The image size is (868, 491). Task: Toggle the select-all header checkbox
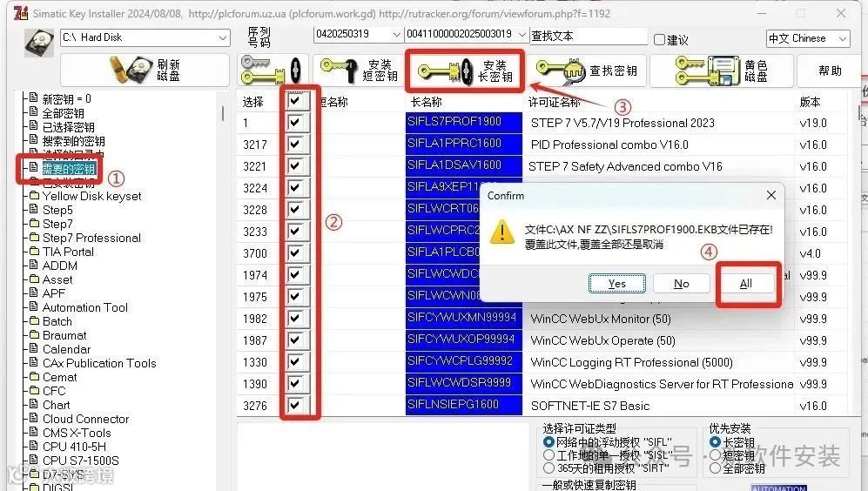click(x=294, y=101)
